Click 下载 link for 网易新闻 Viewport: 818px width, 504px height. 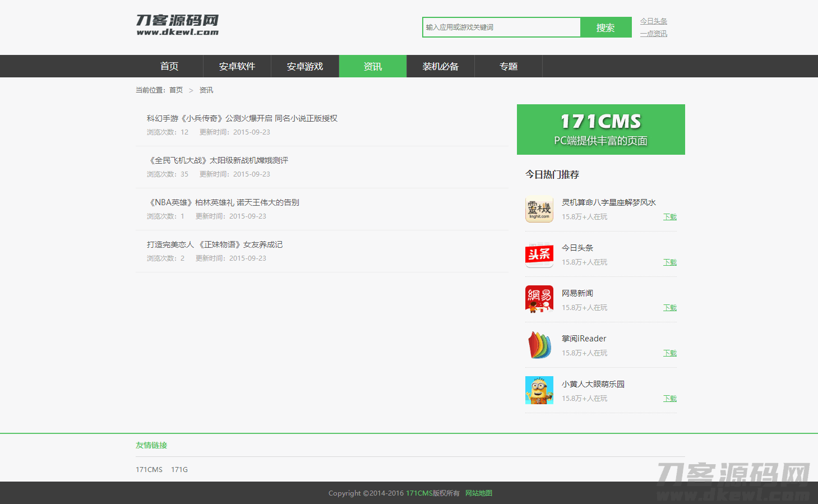click(670, 308)
